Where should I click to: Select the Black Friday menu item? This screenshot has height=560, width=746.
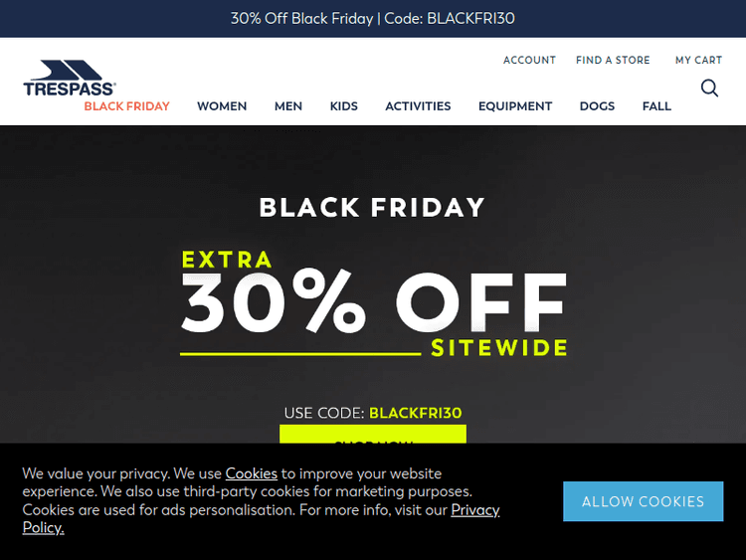point(126,106)
